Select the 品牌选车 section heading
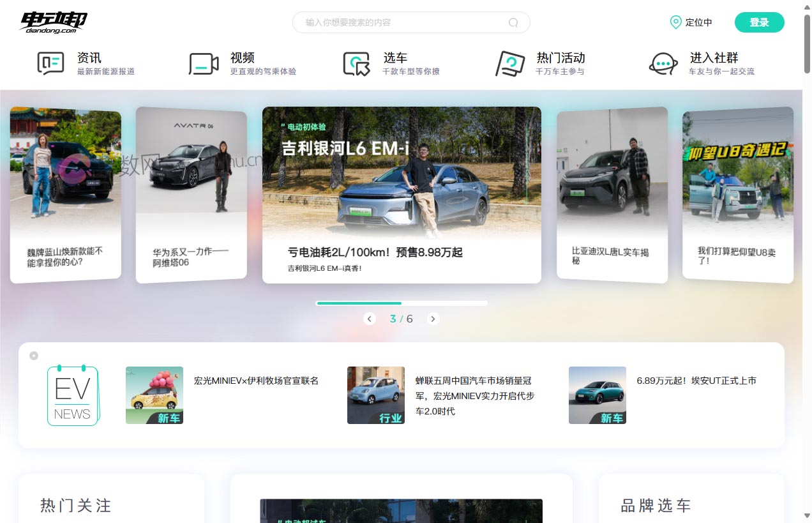The image size is (812, 523). 656,506
